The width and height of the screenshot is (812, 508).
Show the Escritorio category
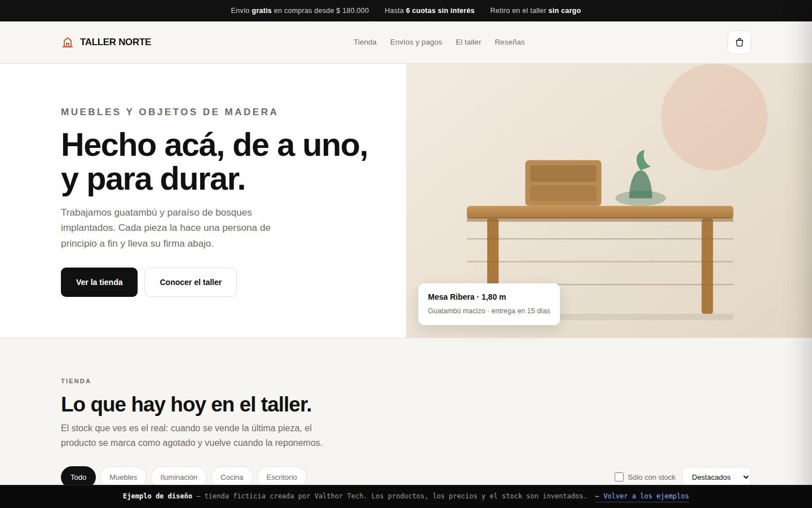(281, 477)
